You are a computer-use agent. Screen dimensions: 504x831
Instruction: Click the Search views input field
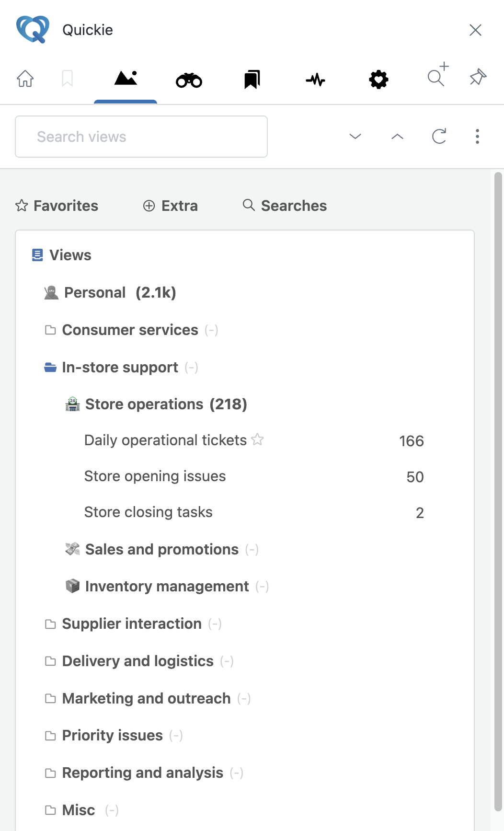click(x=141, y=137)
